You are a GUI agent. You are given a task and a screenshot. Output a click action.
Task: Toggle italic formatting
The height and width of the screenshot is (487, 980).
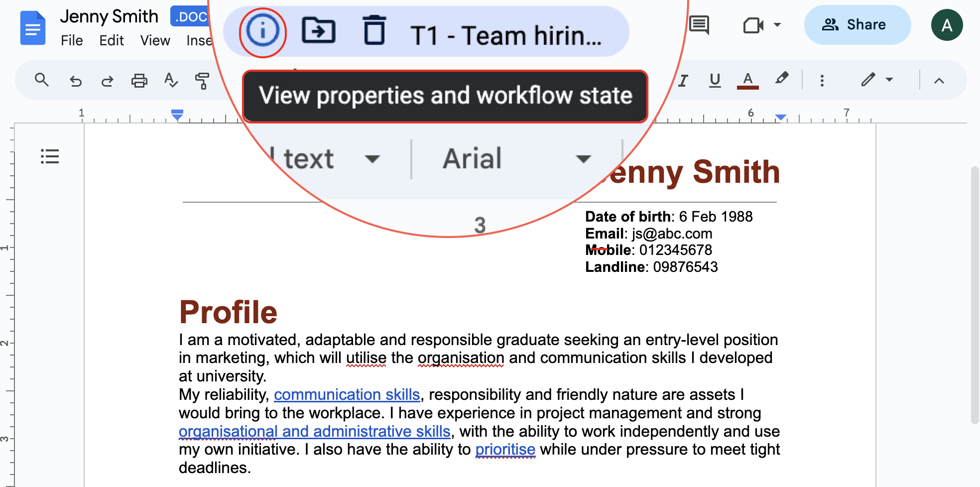pyautogui.click(x=683, y=80)
